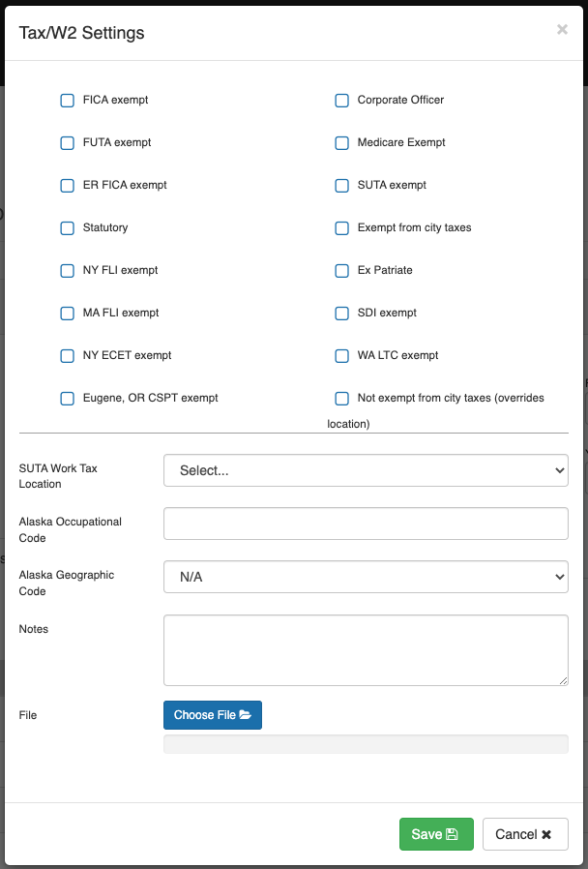Check ER FICA exempt
588x869 pixels.
67,186
